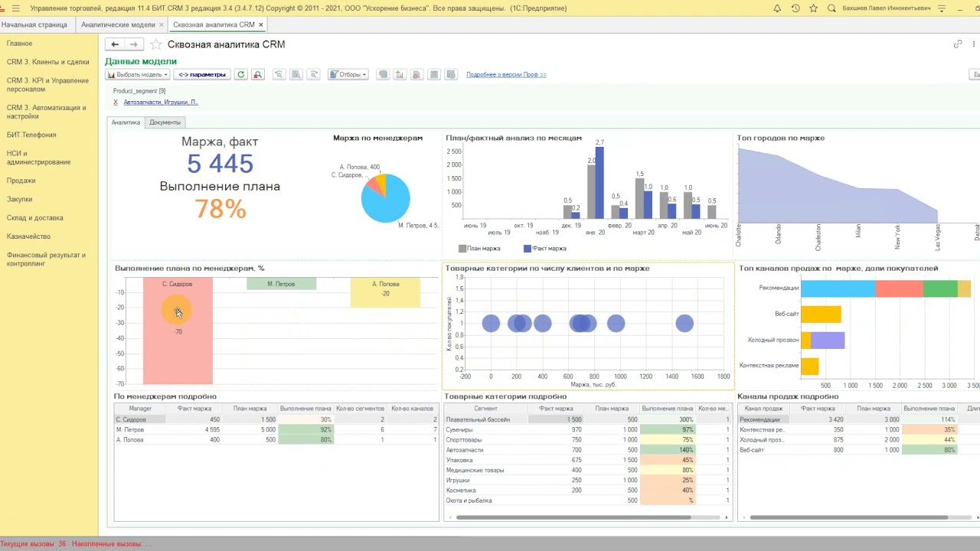Click user name Бахшиев Павел Иннокентьевич
This screenshot has width=980, height=551.
click(x=887, y=8)
